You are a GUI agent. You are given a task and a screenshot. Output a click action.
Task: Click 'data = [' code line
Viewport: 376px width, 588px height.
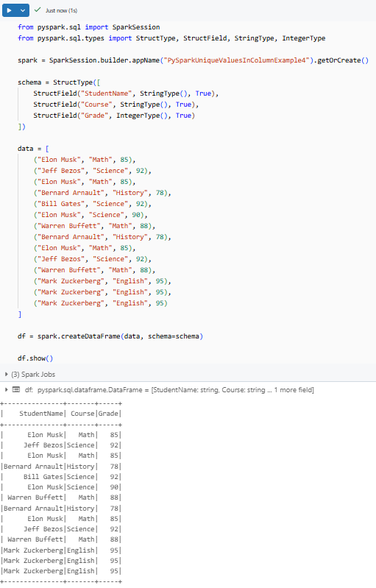[x=33, y=149]
